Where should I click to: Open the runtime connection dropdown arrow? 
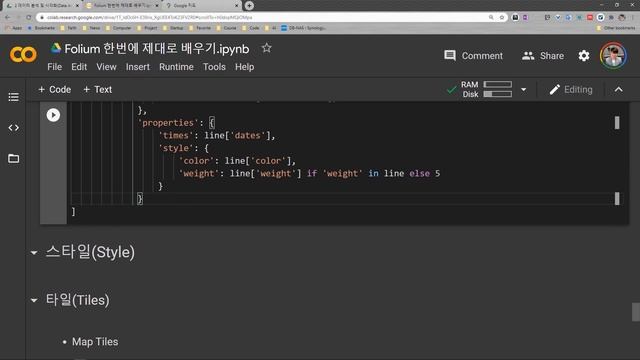523,89
